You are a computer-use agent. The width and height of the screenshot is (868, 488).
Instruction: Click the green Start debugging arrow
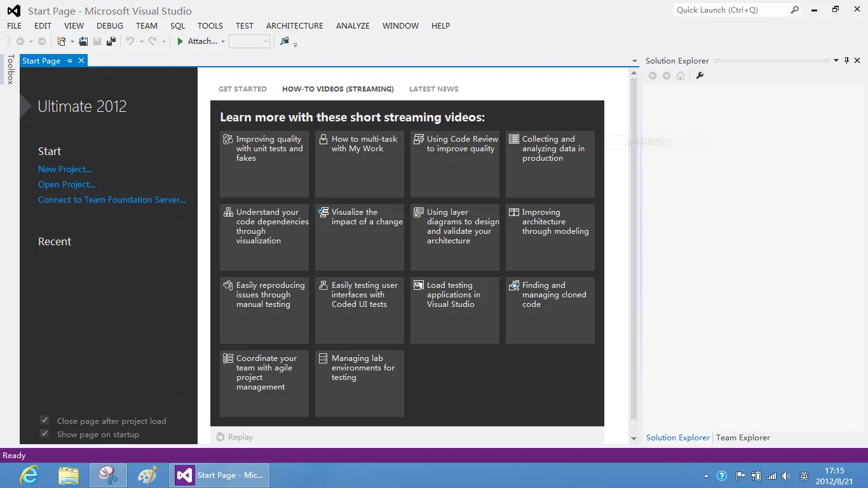pyautogui.click(x=180, y=41)
